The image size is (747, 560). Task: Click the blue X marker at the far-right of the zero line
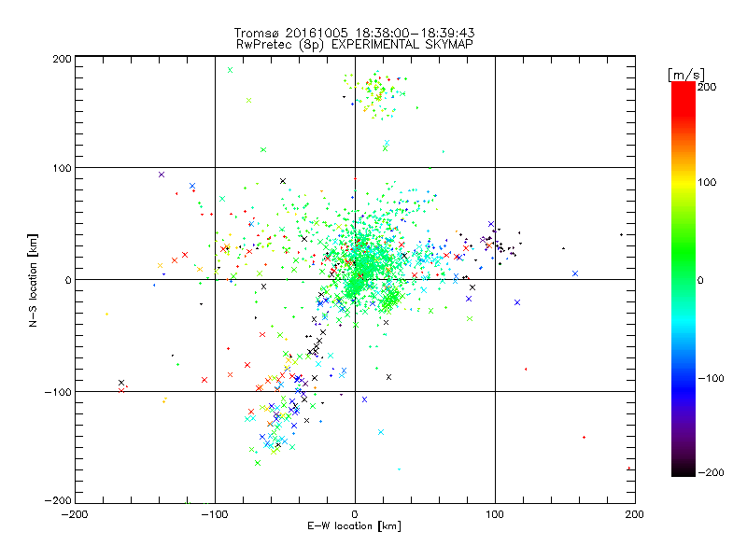click(x=575, y=273)
